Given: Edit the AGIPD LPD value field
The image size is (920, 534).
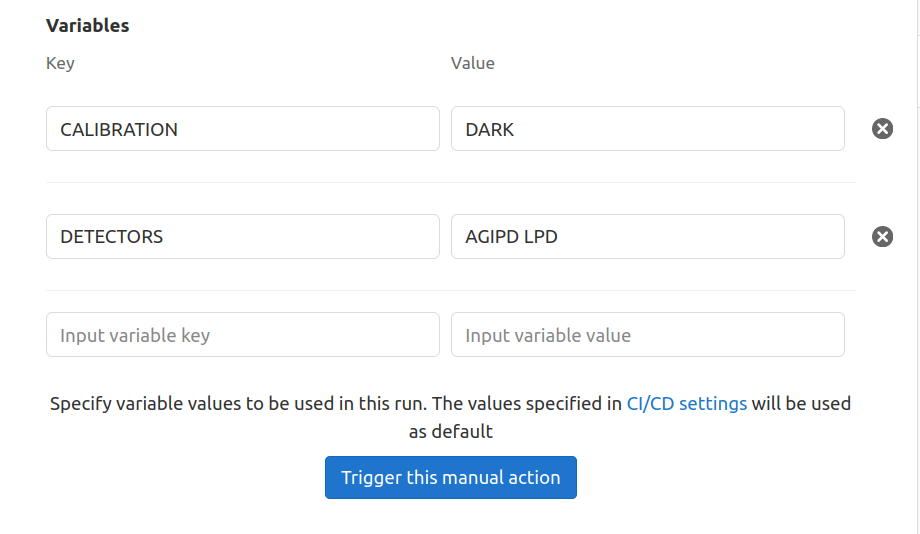Looking at the screenshot, I should coord(648,236).
